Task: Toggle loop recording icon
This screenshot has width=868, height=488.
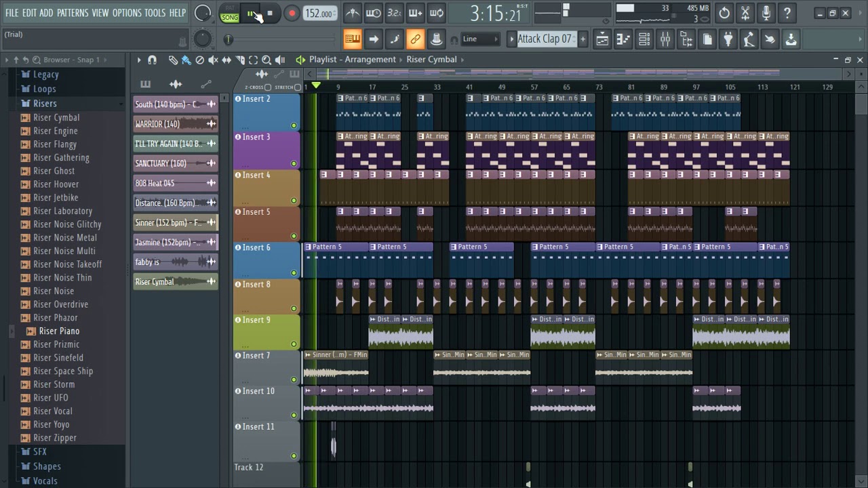Action: coord(436,13)
